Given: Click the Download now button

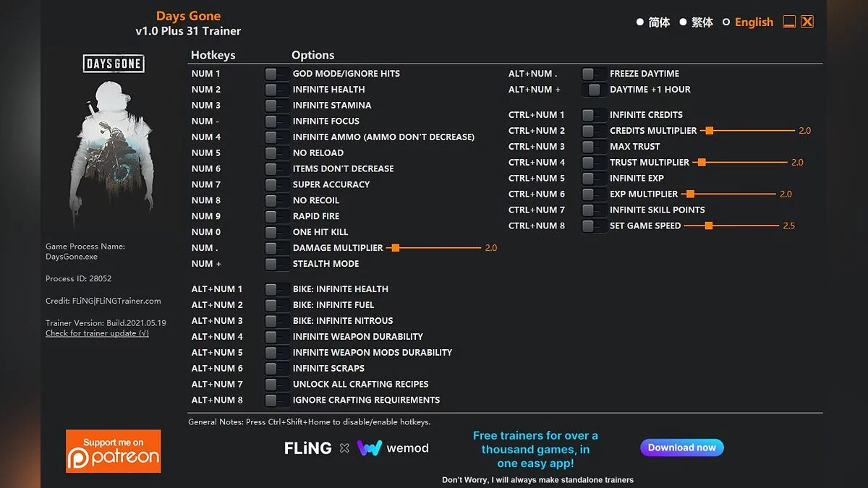Looking at the screenshot, I should coord(682,448).
